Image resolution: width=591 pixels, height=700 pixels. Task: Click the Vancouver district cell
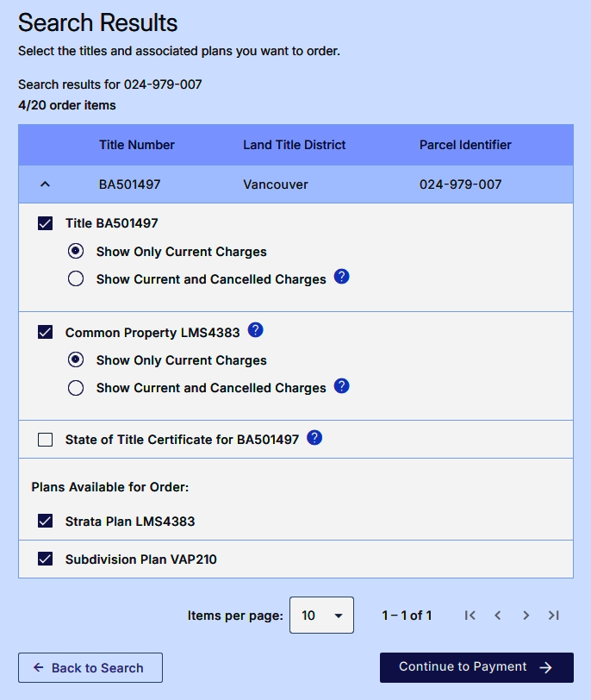pyautogui.click(x=275, y=184)
